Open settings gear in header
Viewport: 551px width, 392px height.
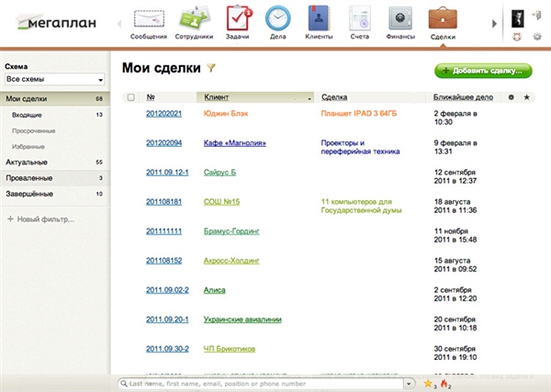(537, 36)
